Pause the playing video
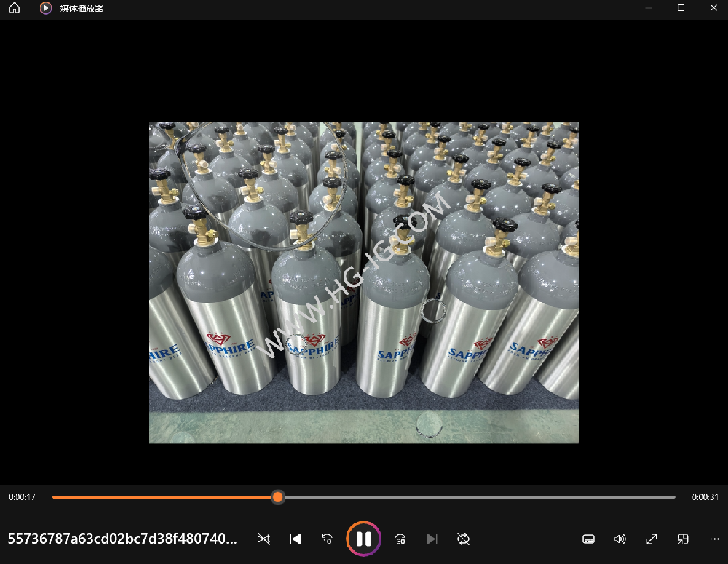Image resolution: width=728 pixels, height=564 pixels. point(363,539)
